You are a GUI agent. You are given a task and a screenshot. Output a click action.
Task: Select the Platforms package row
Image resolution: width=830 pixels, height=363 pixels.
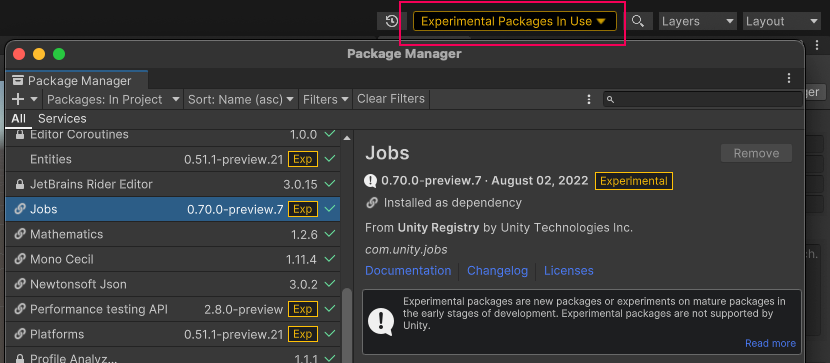point(173,334)
